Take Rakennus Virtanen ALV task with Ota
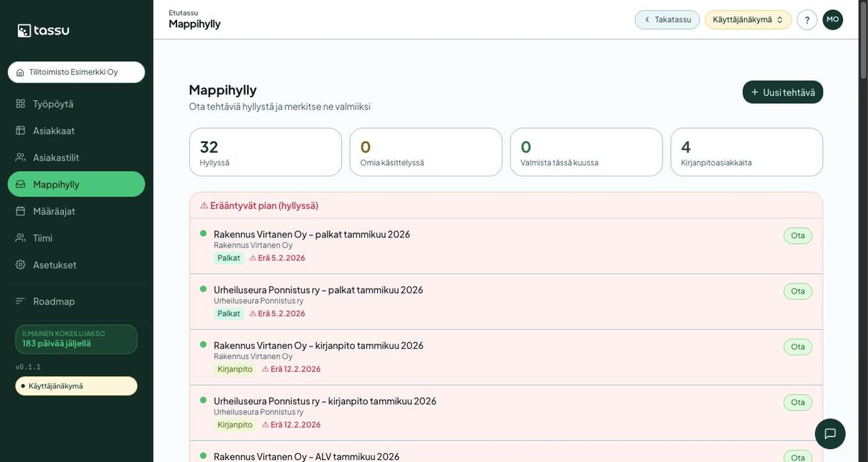 tap(797, 457)
